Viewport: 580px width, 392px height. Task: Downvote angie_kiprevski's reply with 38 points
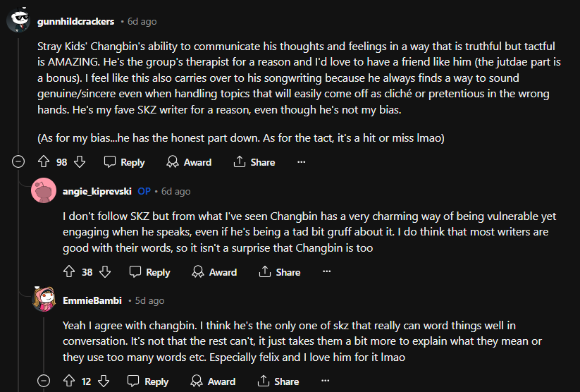coord(105,272)
